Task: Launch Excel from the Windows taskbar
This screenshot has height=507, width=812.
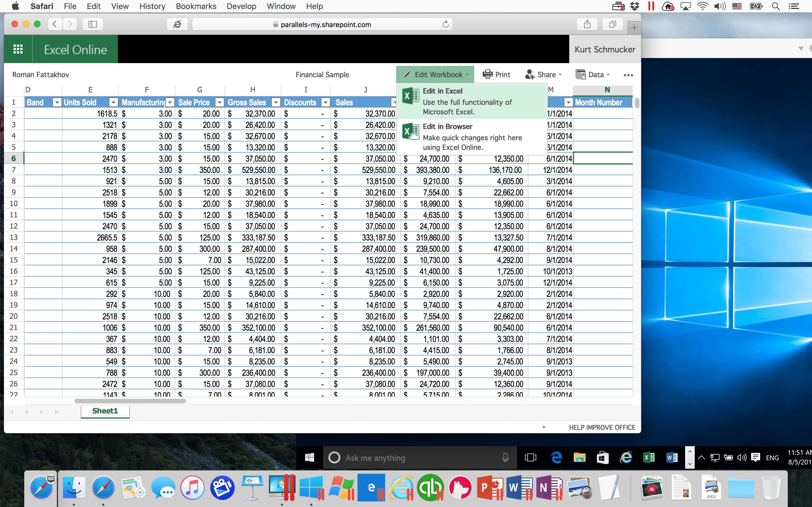Action: point(648,457)
